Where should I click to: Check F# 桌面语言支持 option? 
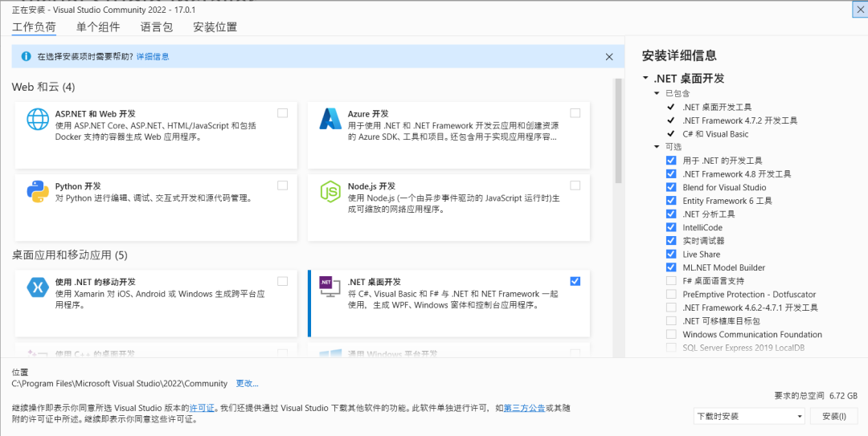(671, 280)
